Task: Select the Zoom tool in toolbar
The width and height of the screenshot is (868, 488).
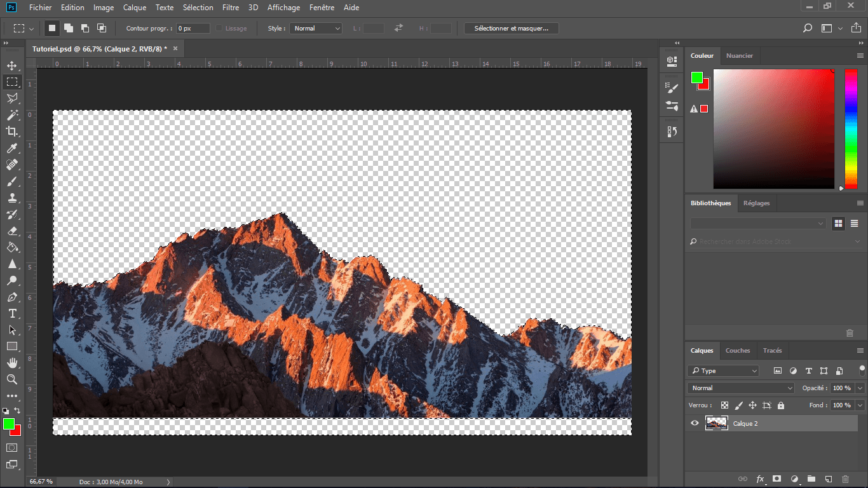Action: pyautogui.click(x=12, y=379)
